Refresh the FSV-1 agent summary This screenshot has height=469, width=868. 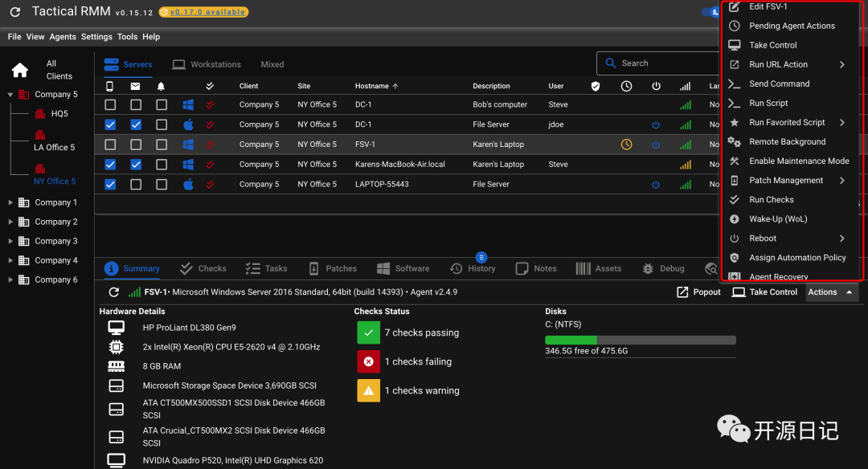click(x=113, y=292)
